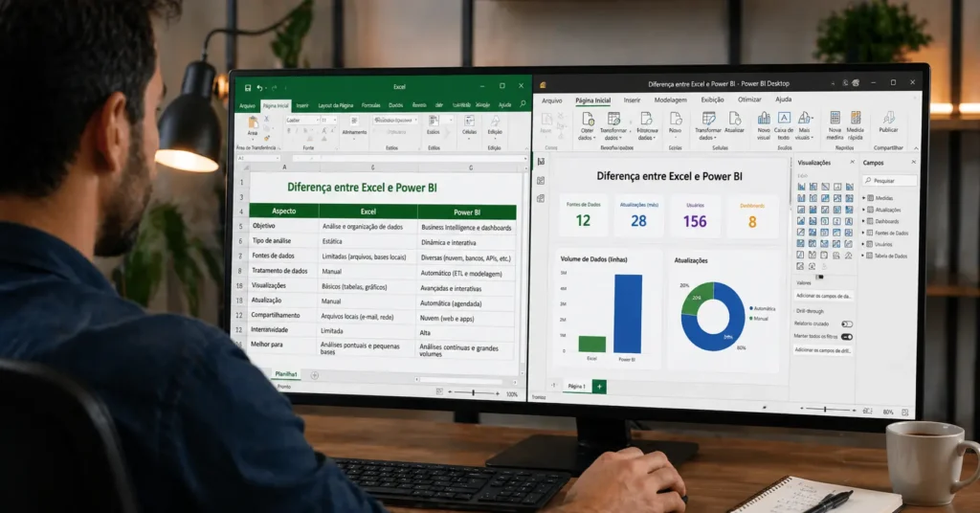The width and height of the screenshot is (980, 513).
Task: Click the Save icon in Excel title bar
Action: 248,88
